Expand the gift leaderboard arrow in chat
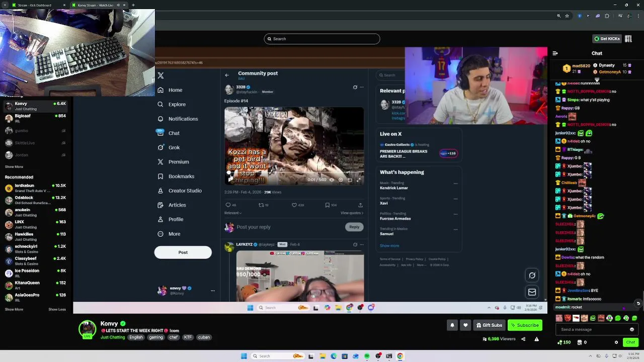This screenshot has height=362, width=644. tap(597, 79)
